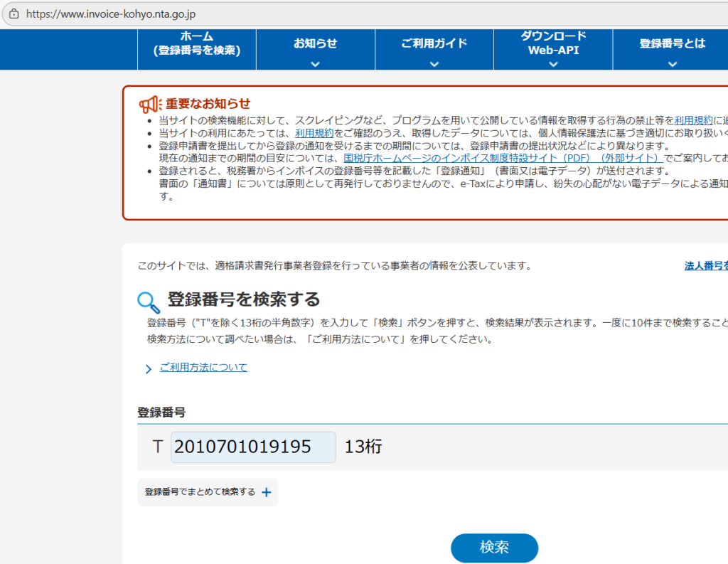
Task: Click the arrow icon beside ご利用方法について
Action: [149, 368]
